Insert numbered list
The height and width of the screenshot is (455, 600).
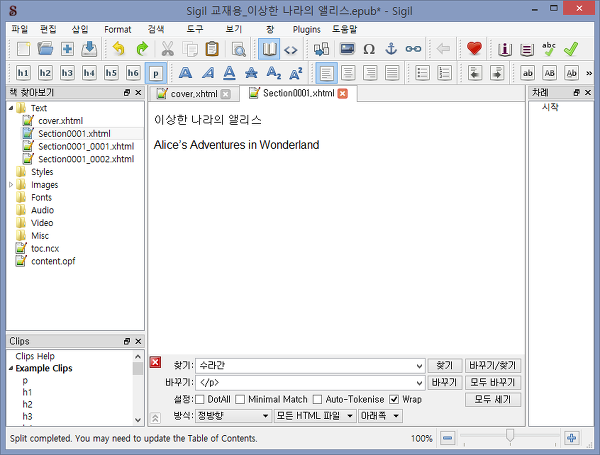pos(445,73)
